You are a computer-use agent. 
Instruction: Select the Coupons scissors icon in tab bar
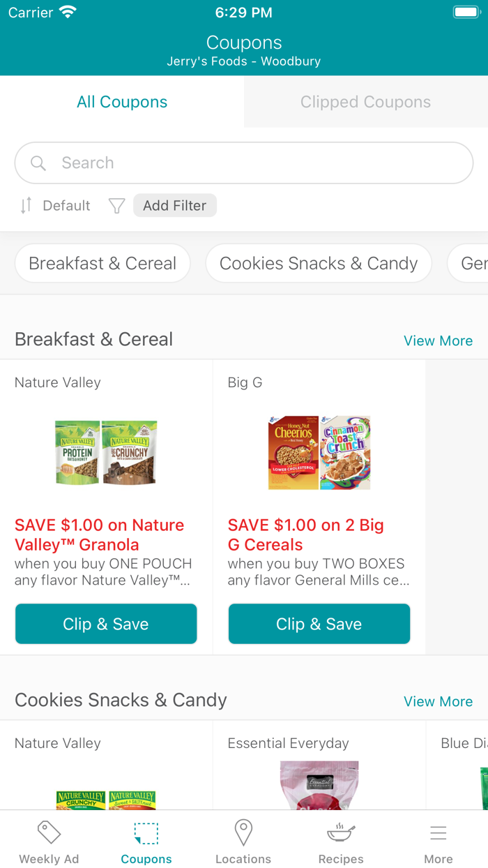146,832
